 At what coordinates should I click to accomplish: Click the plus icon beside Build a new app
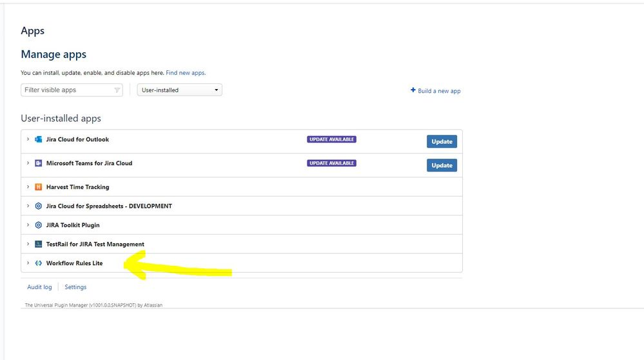413,90
